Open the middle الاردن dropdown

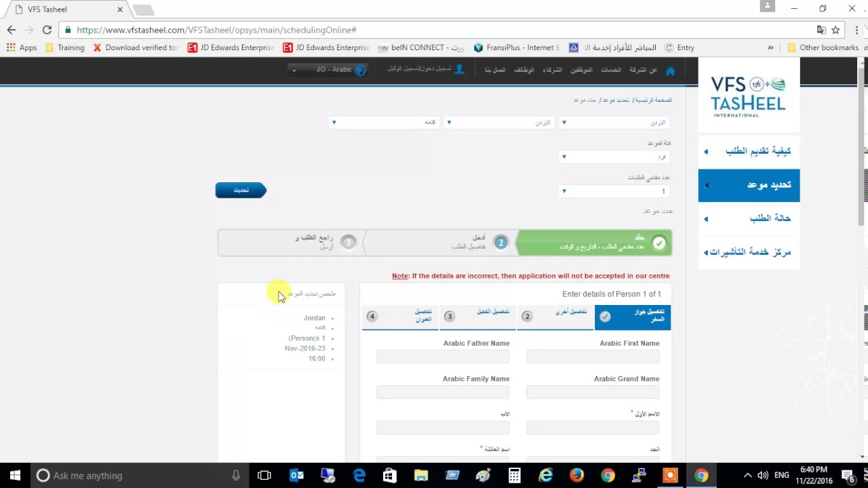click(499, 123)
